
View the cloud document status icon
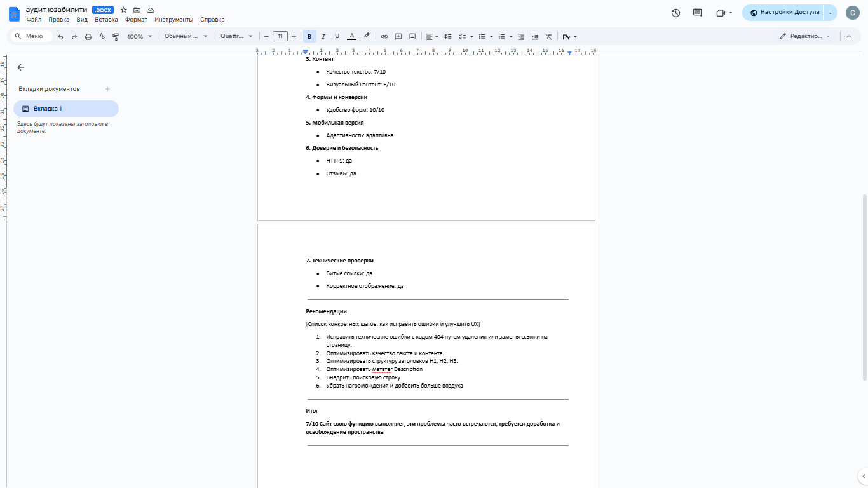[x=150, y=10]
